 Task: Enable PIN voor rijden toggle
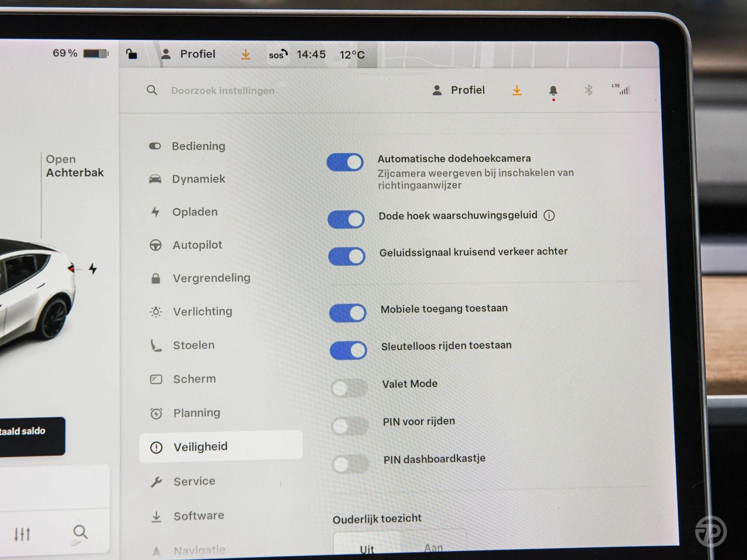[350, 426]
